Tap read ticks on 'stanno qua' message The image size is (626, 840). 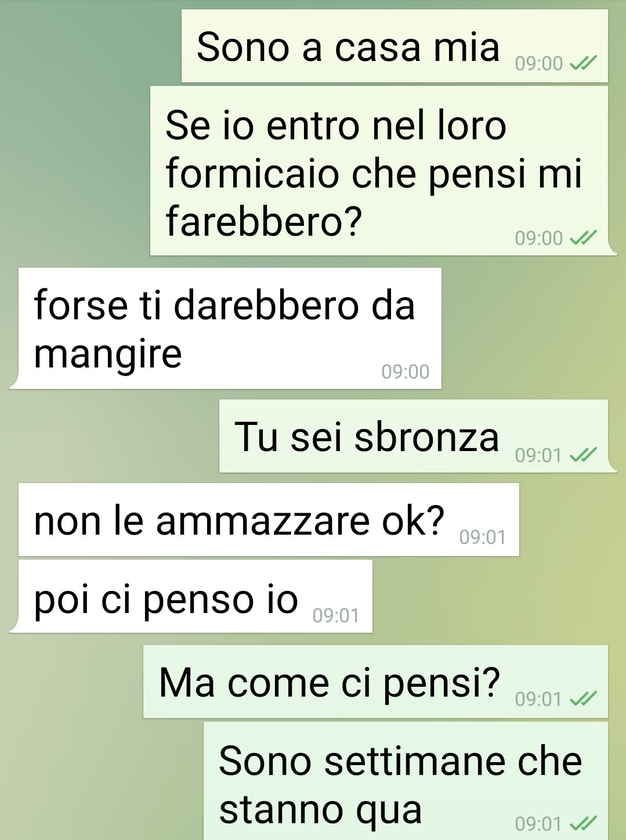click(x=583, y=823)
